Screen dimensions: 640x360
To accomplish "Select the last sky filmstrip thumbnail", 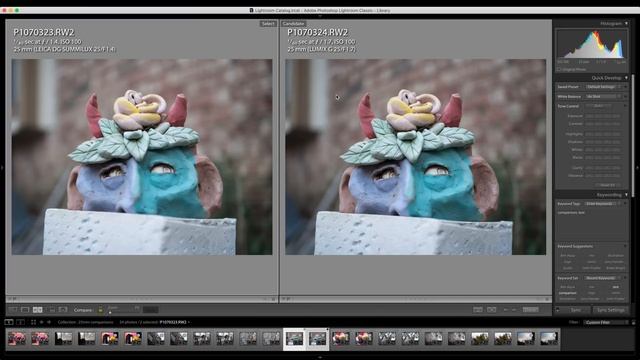I will (x=549, y=338).
